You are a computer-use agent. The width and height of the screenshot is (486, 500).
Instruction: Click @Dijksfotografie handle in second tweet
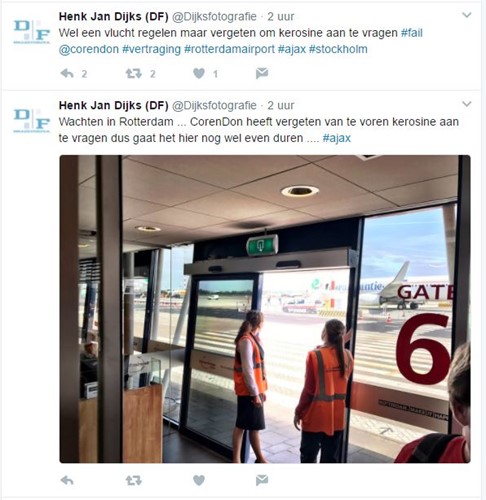pos(214,105)
